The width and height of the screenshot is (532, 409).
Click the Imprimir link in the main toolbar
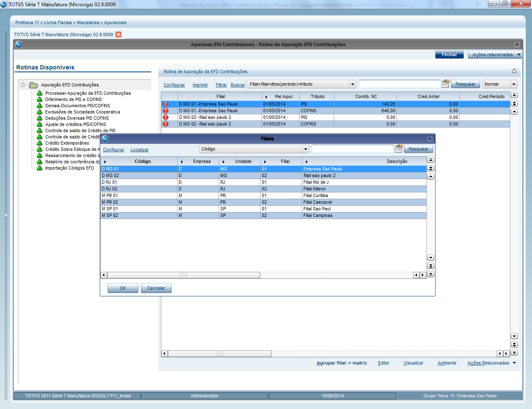[x=200, y=85]
